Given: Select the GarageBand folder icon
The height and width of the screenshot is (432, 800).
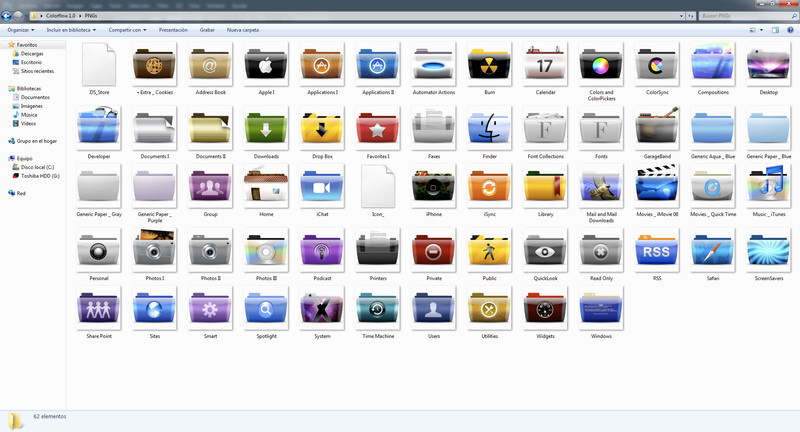Looking at the screenshot, I should tap(657, 128).
